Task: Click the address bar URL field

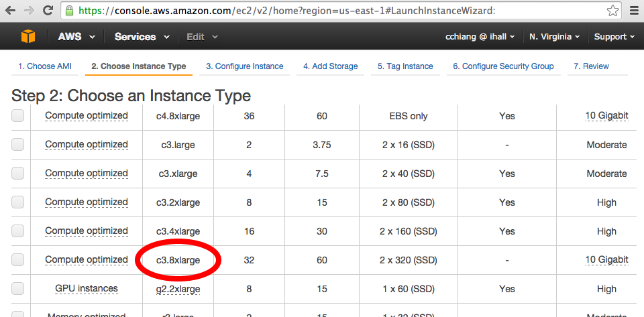Action: coord(341,11)
